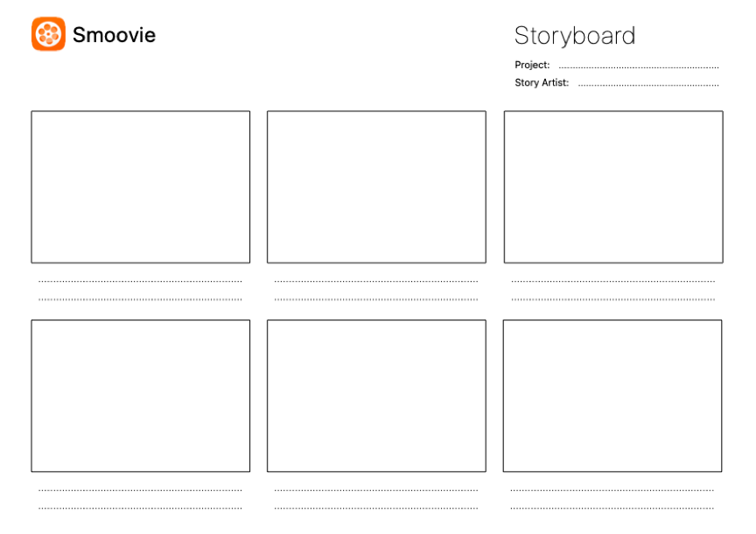Click second caption line under bottom-right frame

point(612,508)
